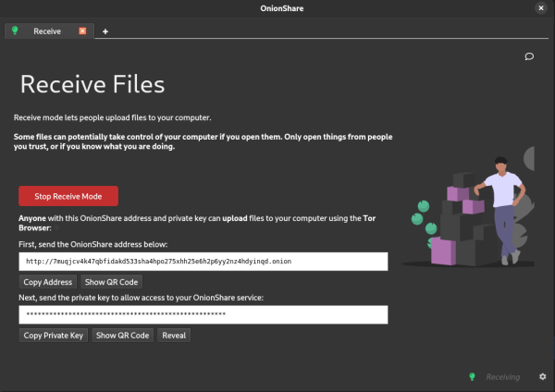Click the Receive Files heading
This screenshot has height=392, width=555.
pyautogui.click(x=92, y=85)
